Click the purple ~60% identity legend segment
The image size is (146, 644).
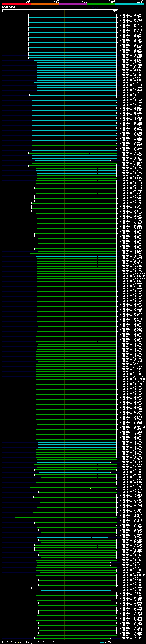[73, 4]
